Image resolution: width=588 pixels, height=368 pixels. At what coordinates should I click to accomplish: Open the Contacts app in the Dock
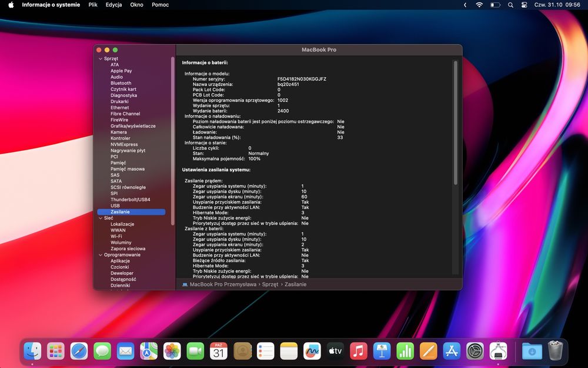pos(242,352)
